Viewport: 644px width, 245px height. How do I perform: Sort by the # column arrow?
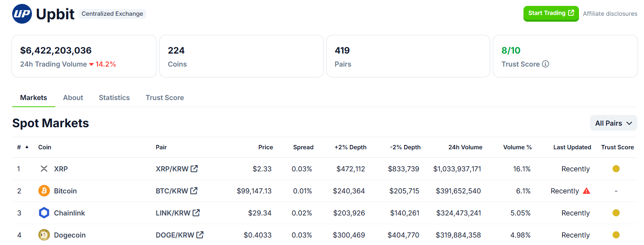click(27, 147)
